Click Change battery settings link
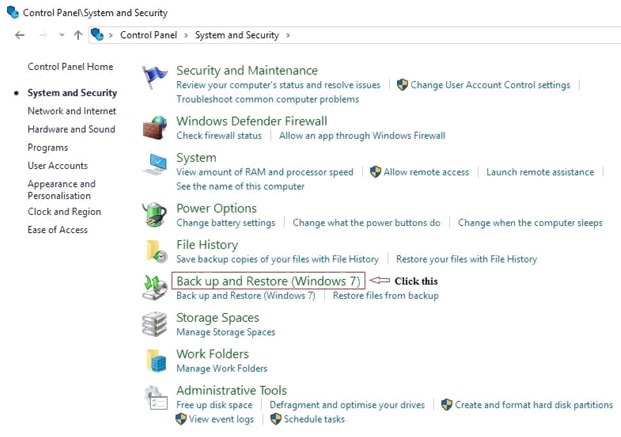Image resolution: width=621 pixels, height=437 pixels. click(226, 223)
